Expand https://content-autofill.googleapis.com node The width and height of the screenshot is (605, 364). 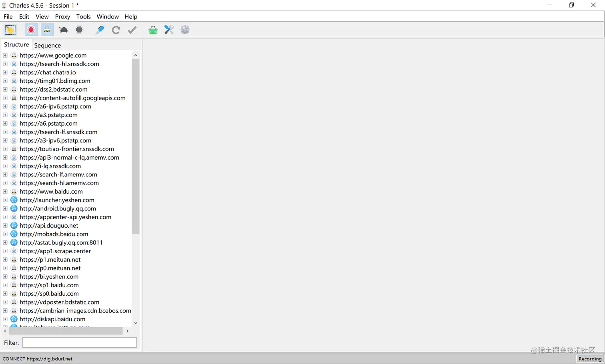click(5, 98)
